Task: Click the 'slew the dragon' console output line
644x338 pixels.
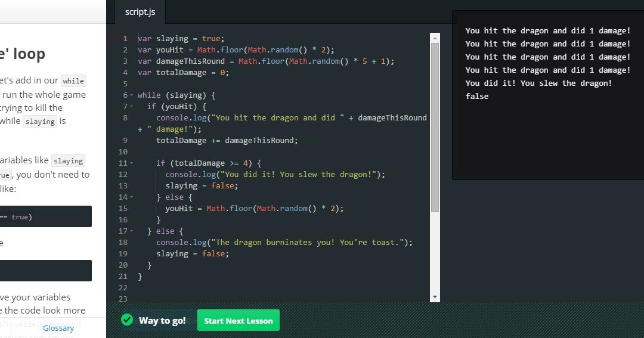Action: pyautogui.click(x=538, y=83)
